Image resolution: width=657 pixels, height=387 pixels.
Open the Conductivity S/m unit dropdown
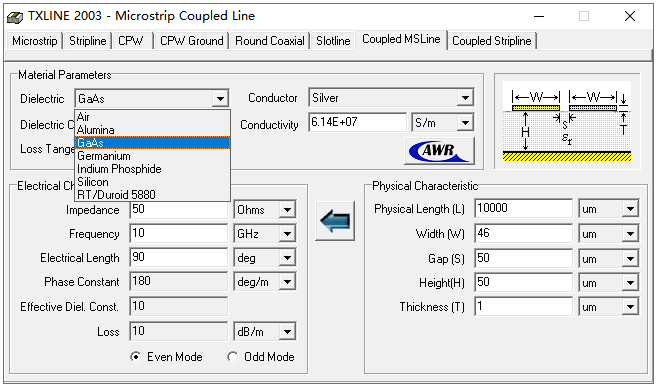click(x=465, y=123)
